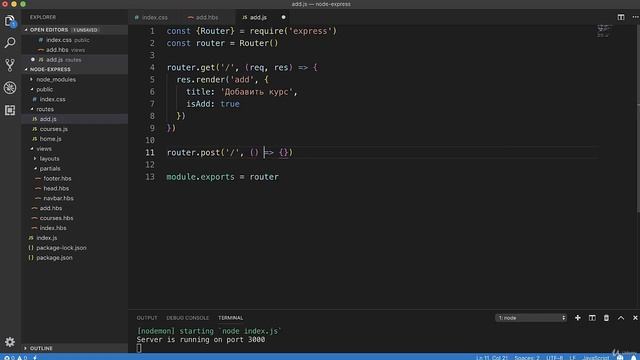This screenshot has width=640, height=360.
Task: Open the Source Control view
Action: (10, 65)
